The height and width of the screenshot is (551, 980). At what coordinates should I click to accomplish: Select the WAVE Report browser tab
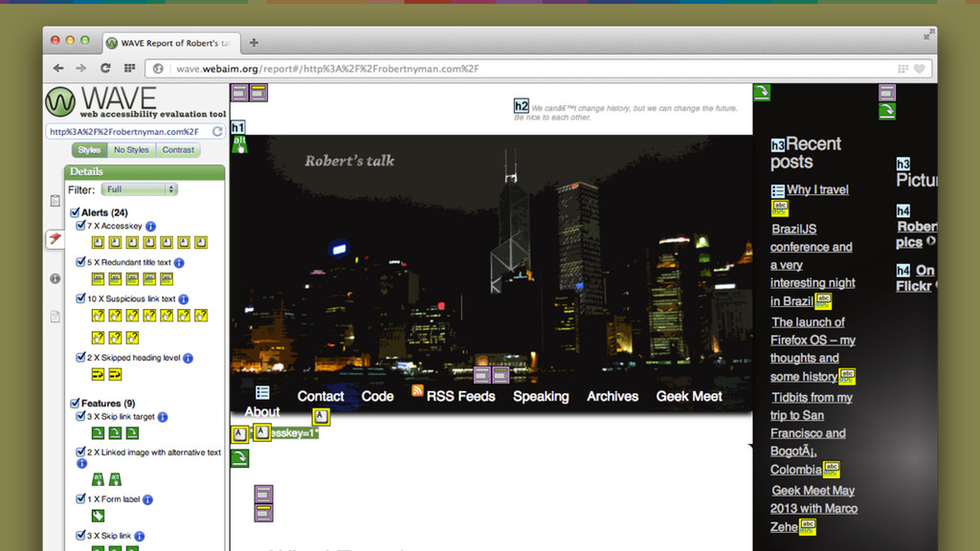(171, 43)
